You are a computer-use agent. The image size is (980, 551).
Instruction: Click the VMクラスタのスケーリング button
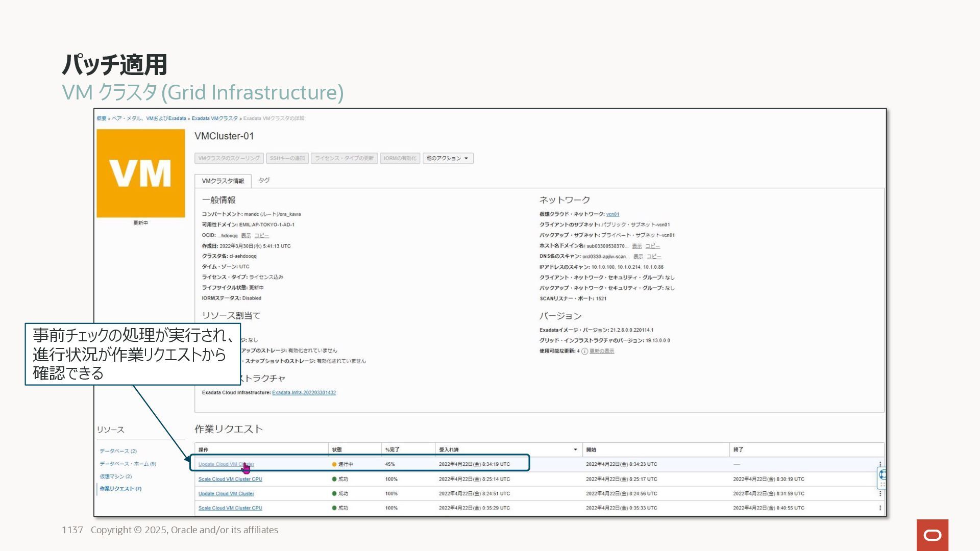click(229, 158)
